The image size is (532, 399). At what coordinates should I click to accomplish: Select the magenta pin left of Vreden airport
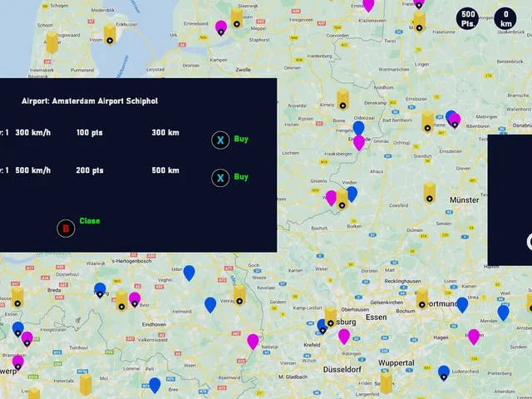[331, 198]
